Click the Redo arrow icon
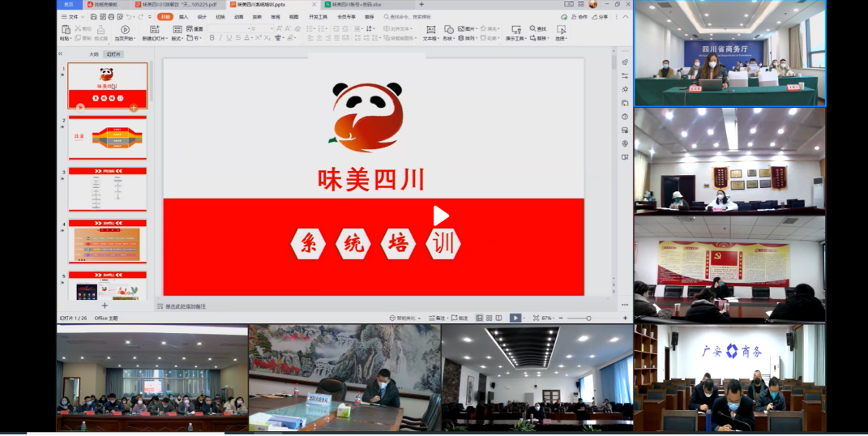Image resolution: width=868 pixels, height=436 pixels. point(140,17)
